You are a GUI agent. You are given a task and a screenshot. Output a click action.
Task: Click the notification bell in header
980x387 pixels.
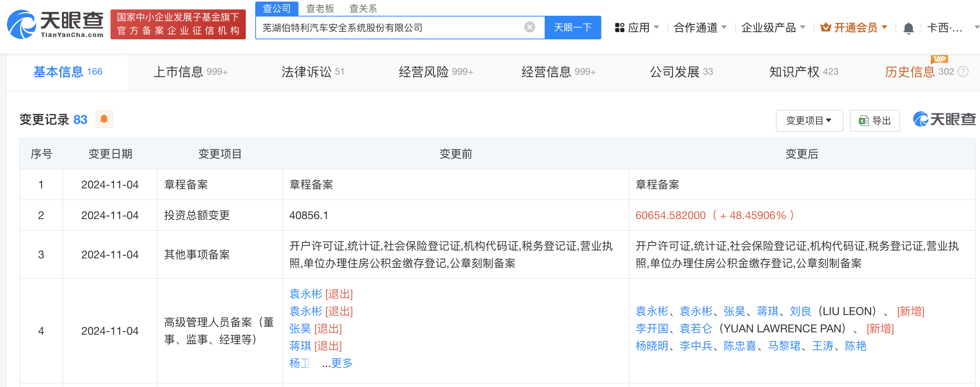click(908, 28)
